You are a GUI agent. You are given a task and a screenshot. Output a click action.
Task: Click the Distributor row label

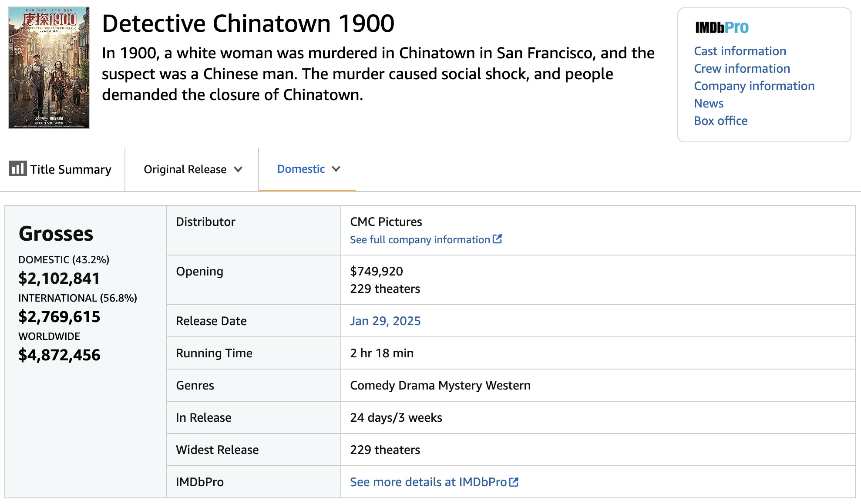[x=205, y=222]
